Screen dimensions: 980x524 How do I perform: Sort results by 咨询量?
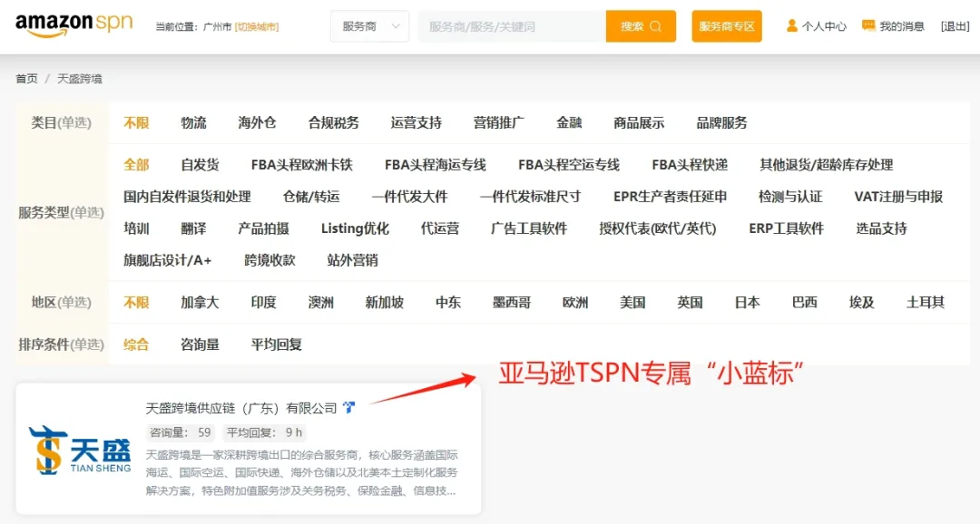200,344
